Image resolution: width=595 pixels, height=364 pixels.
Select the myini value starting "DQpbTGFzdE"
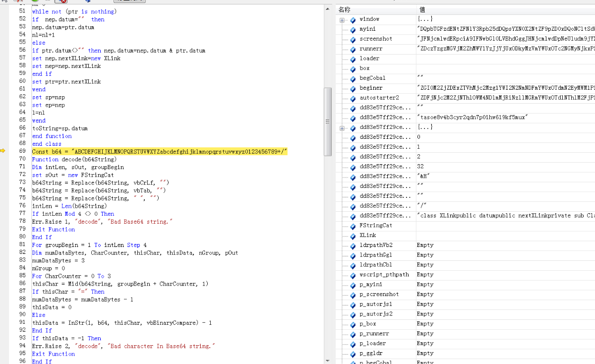(506, 29)
